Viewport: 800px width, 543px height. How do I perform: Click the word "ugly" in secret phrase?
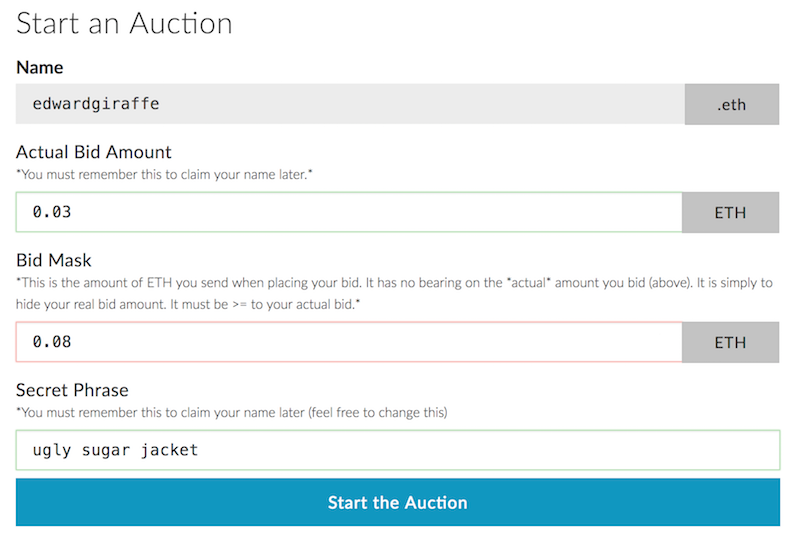click(x=52, y=450)
